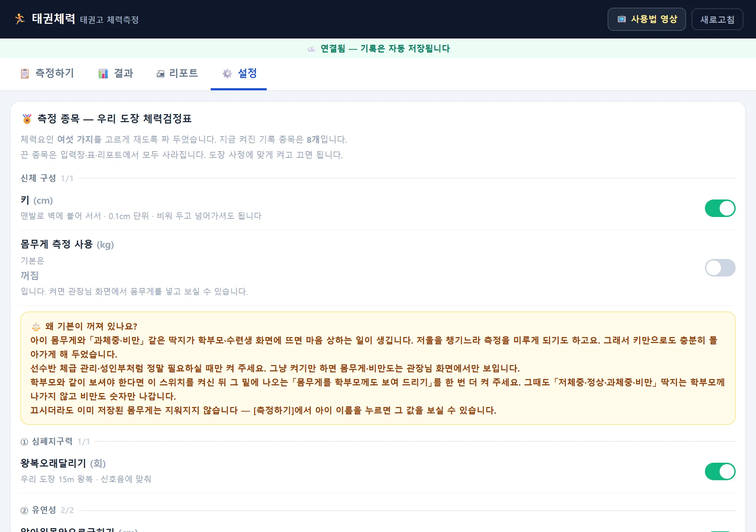Disable the 왕복오래달리기 toggle

[x=720, y=471]
